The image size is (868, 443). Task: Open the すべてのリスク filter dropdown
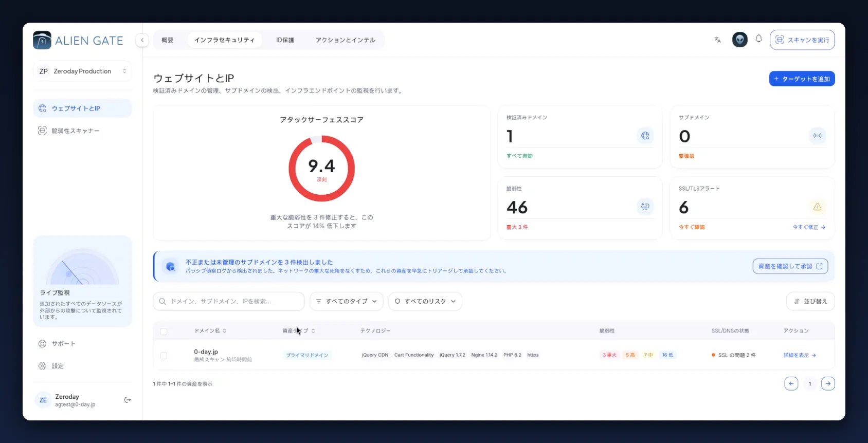pyautogui.click(x=425, y=301)
